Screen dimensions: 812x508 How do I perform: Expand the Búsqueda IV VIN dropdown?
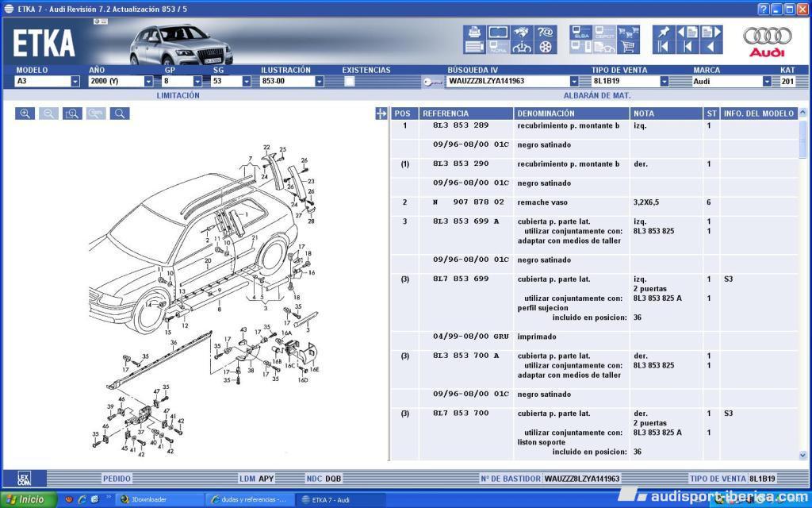click(x=574, y=82)
